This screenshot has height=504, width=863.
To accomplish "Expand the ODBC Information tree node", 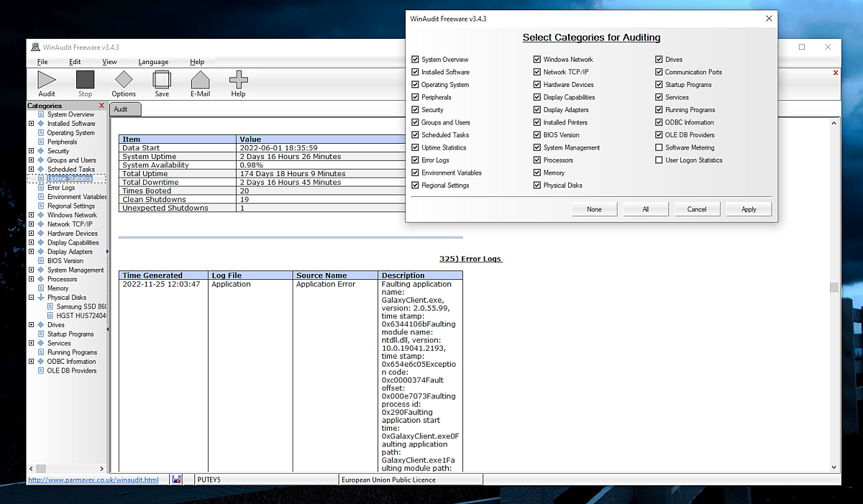I will tap(31, 362).
